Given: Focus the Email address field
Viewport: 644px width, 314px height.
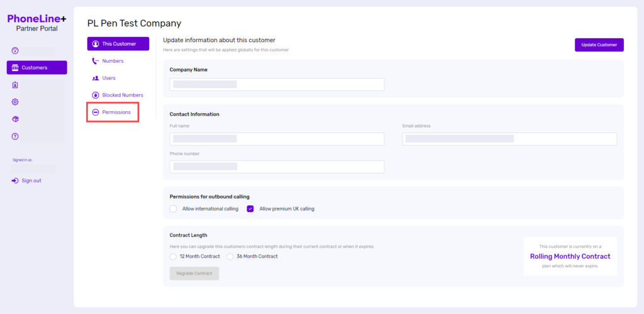Looking at the screenshot, I should tap(509, 139).
